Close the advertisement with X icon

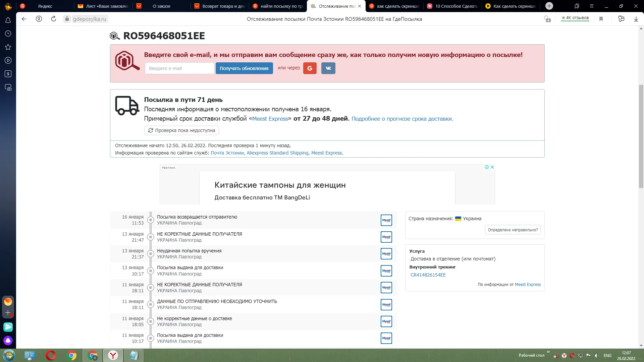[x=492, y=167]
